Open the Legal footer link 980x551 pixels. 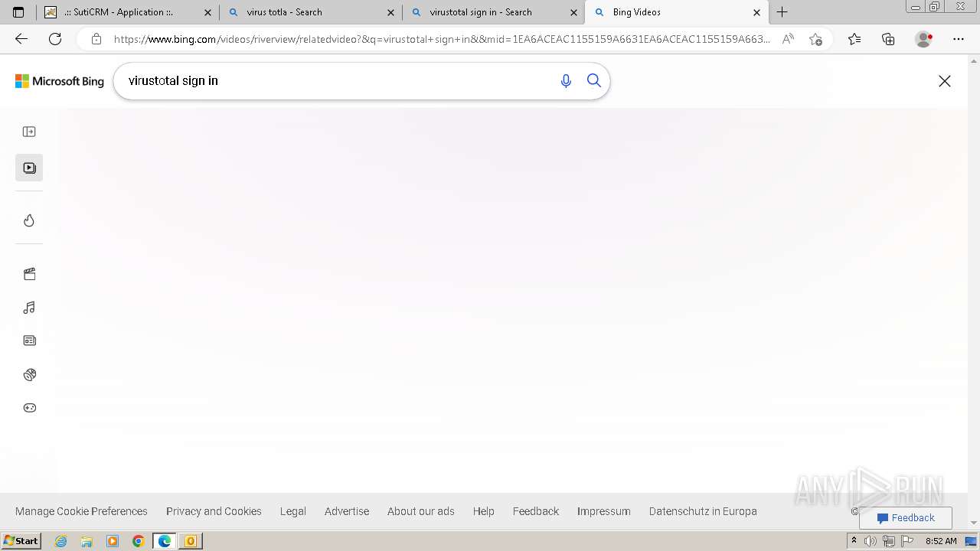coord(293,511)
